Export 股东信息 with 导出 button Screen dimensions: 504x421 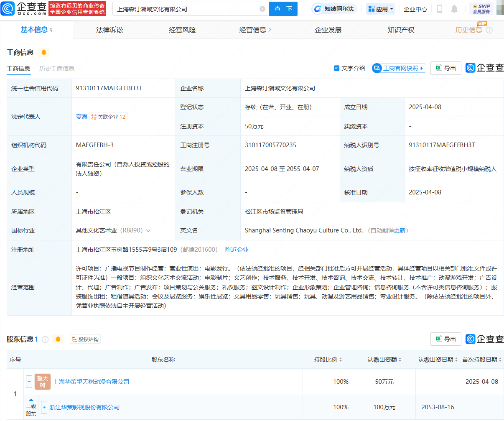click(446, 339)
